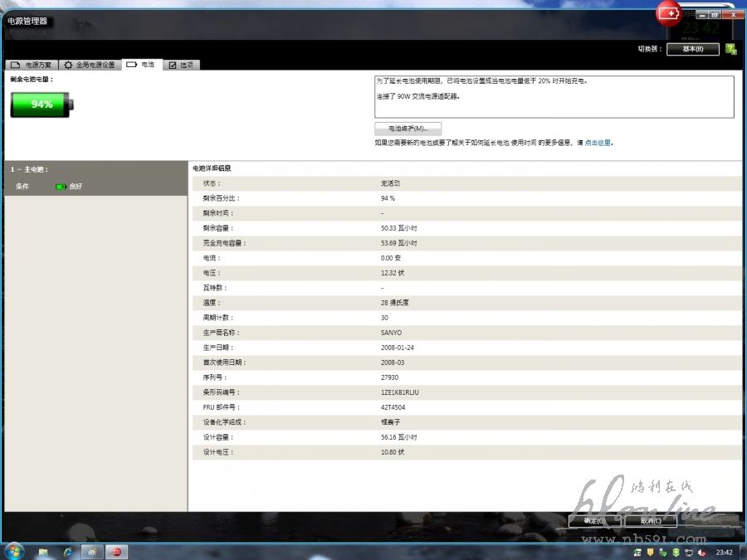Click the FRU part number 42T4504
The image size is (747, 560).
click(x=393, y=407)
